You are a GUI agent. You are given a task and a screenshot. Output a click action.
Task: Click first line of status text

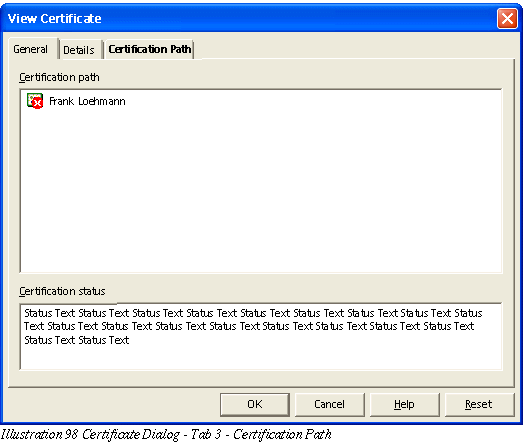tap(253, 313)
